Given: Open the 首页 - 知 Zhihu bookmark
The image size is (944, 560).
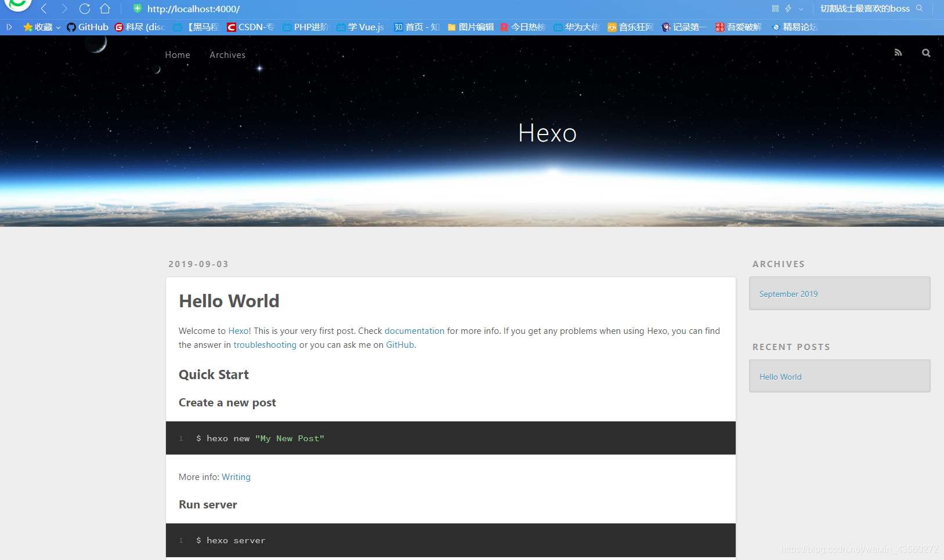Looking at the screenshot, I should [417, 27].
